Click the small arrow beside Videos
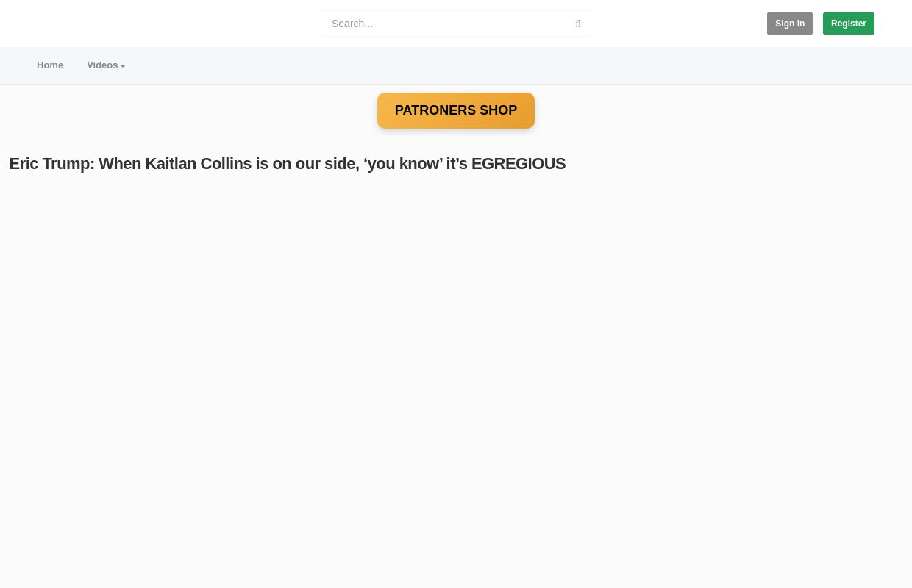 click(x=123, y=66)
